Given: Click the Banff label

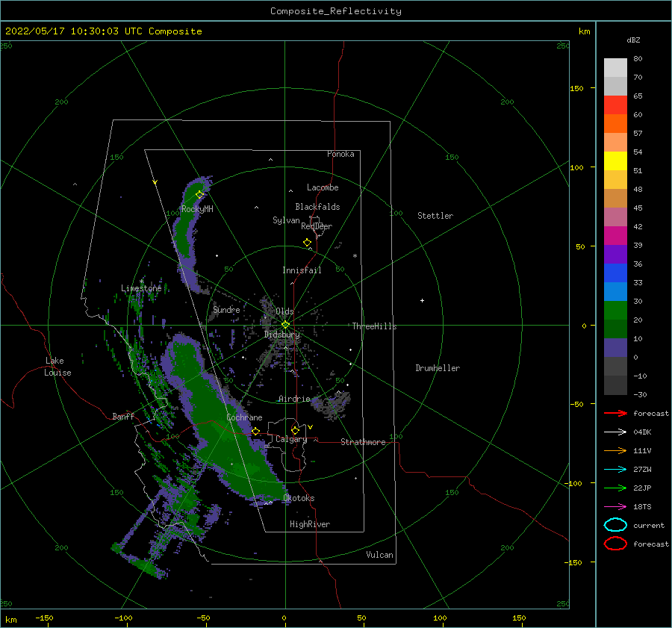Looking at the screenshot, I should point(123,416).
